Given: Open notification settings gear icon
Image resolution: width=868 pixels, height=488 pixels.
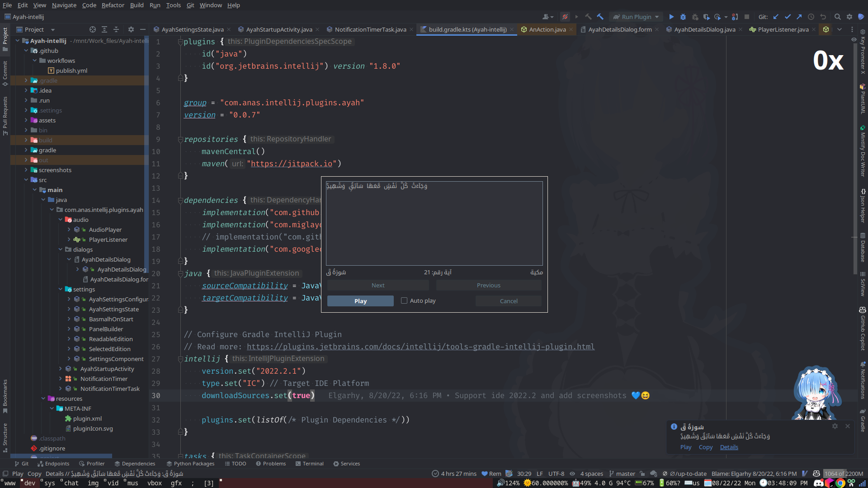Looking at the screenshot, I should [x=835, y=426].
